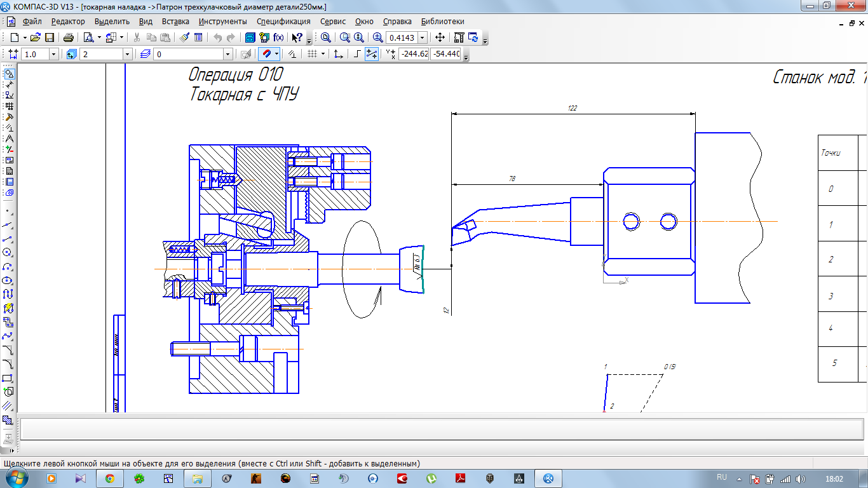Select the Arc tool in the left panel
Image resolution: width=868 pixels, height=488 pixels.
click(8, 266)
